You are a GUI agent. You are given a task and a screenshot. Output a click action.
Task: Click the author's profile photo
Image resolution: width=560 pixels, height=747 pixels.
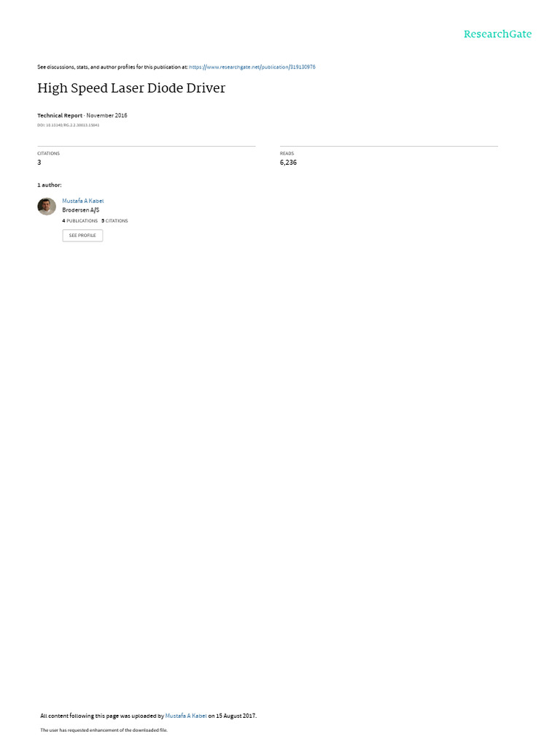(x=47, y=206)
